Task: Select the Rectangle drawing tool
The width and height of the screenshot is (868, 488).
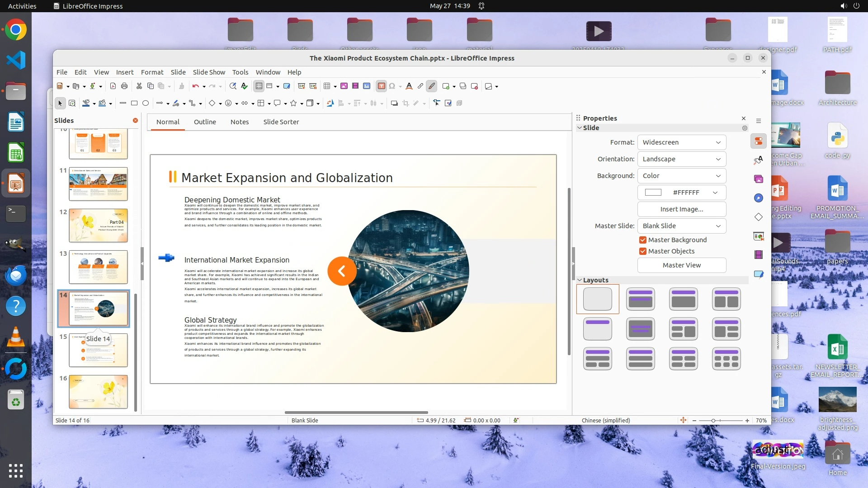Action: [134, 103]
